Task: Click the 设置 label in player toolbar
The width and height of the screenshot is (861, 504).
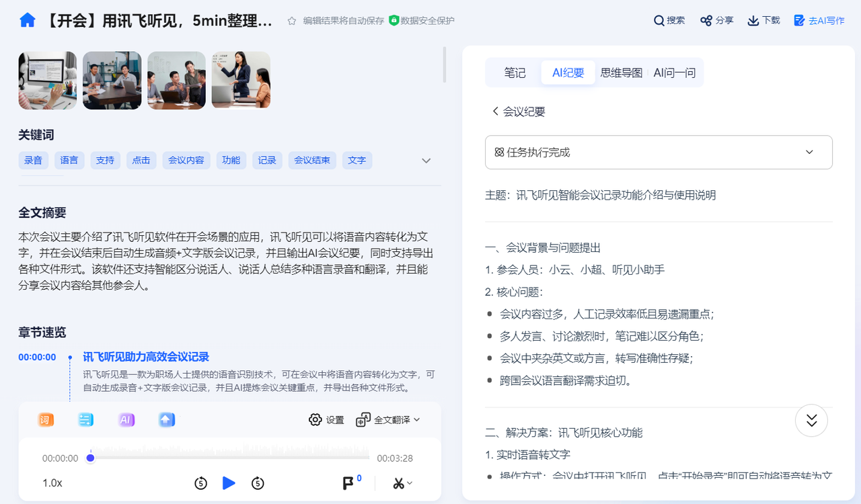Action: click(335, 420)
